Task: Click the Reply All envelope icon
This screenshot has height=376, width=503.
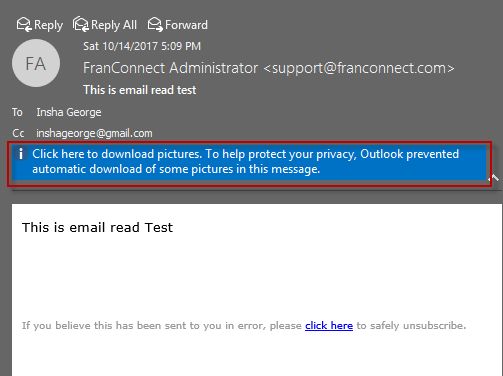Action: [81, 25]
